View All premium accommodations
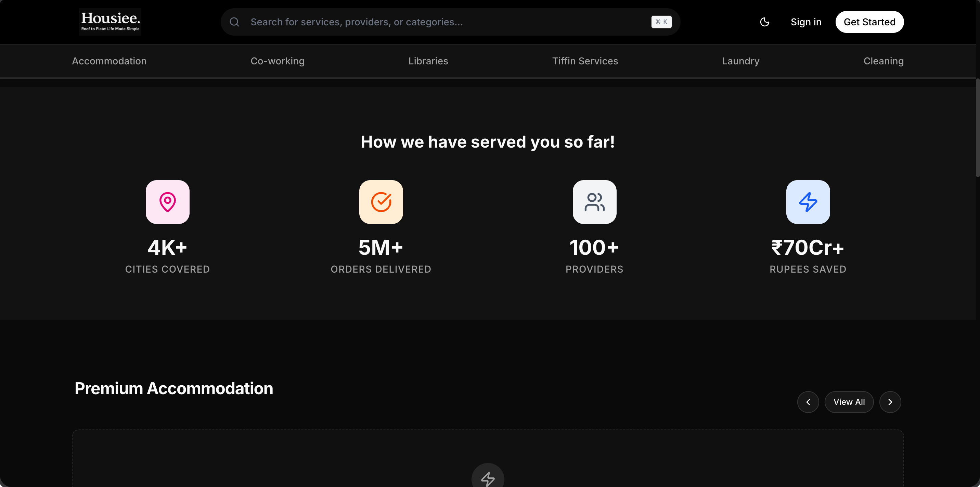The width and height of the screenshot is (980, 487). [x=849, y=402]
